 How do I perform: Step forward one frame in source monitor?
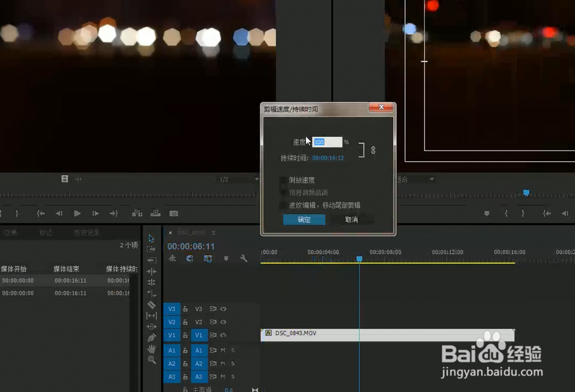coord(95,213)
